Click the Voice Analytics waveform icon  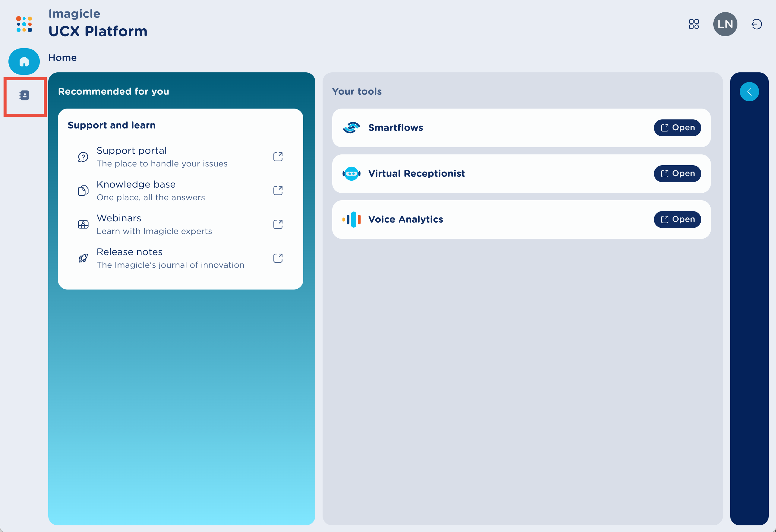[x=352, y=220]
